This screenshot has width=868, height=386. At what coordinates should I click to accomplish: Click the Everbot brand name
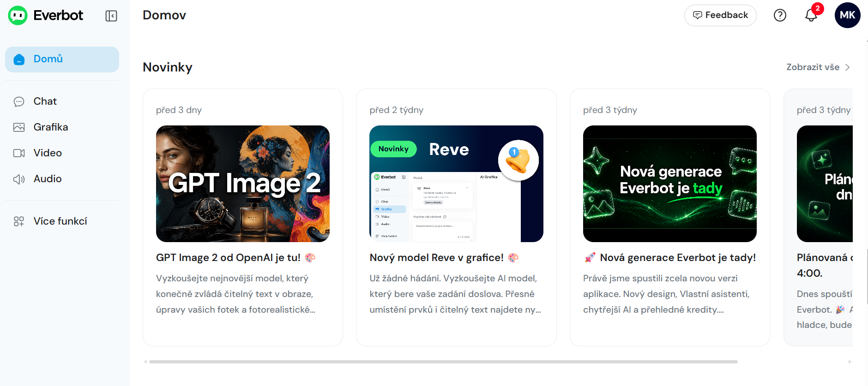pos(58,16)
